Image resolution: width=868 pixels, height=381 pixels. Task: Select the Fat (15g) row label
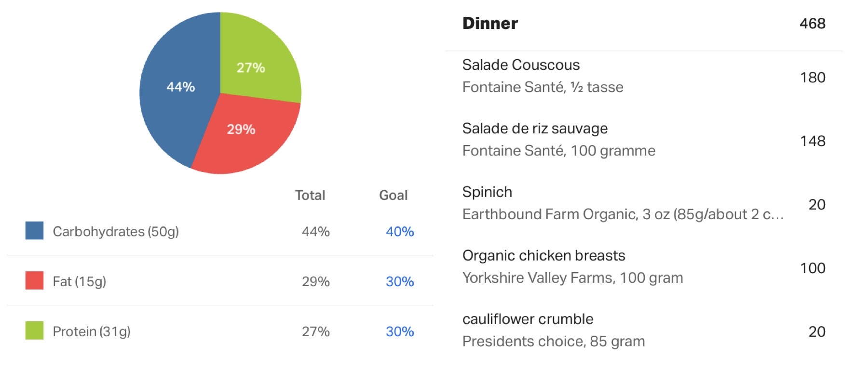(x=80, y=282)
